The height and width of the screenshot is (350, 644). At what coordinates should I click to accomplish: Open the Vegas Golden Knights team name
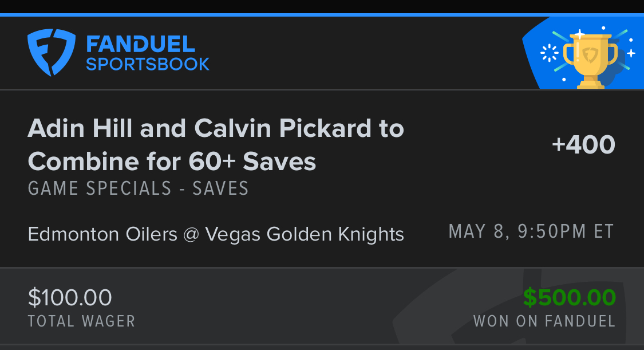point(304,234)
